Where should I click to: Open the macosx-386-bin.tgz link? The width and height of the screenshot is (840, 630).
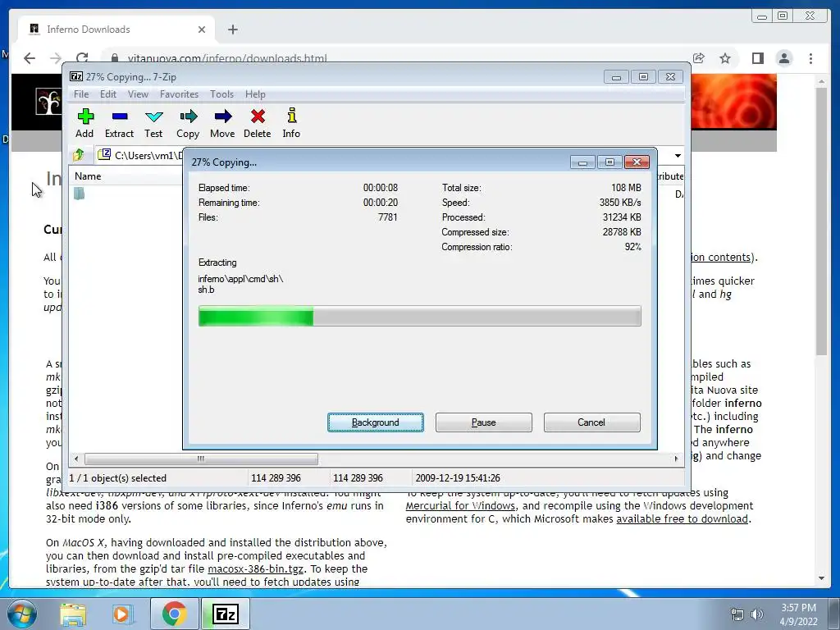point(255,569)
